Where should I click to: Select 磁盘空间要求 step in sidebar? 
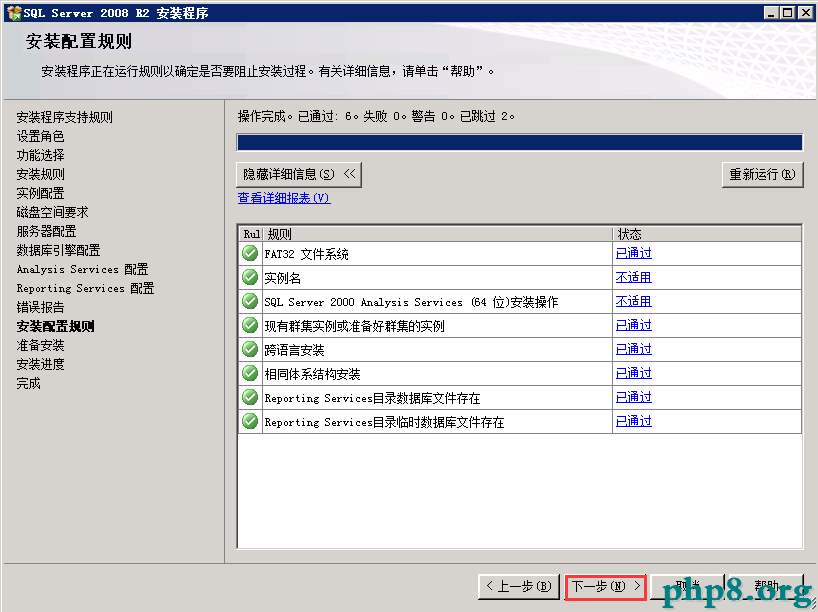(x=53, y=212)
